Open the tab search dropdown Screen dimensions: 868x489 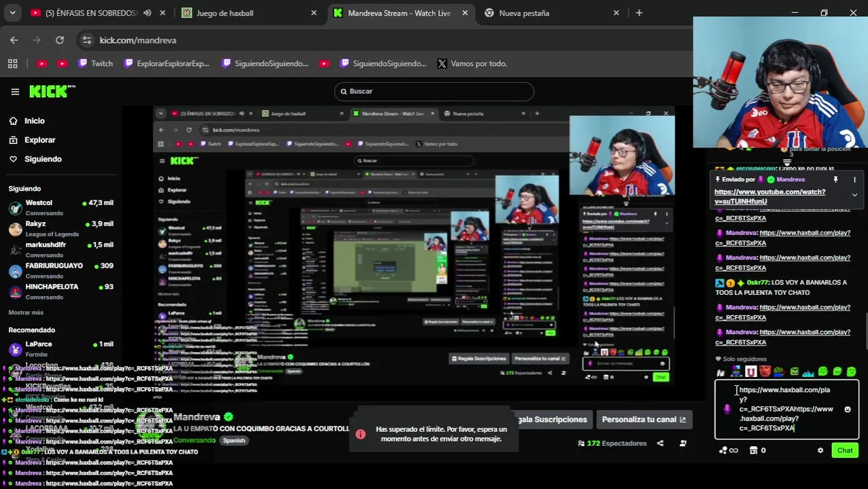pos(12,13)
